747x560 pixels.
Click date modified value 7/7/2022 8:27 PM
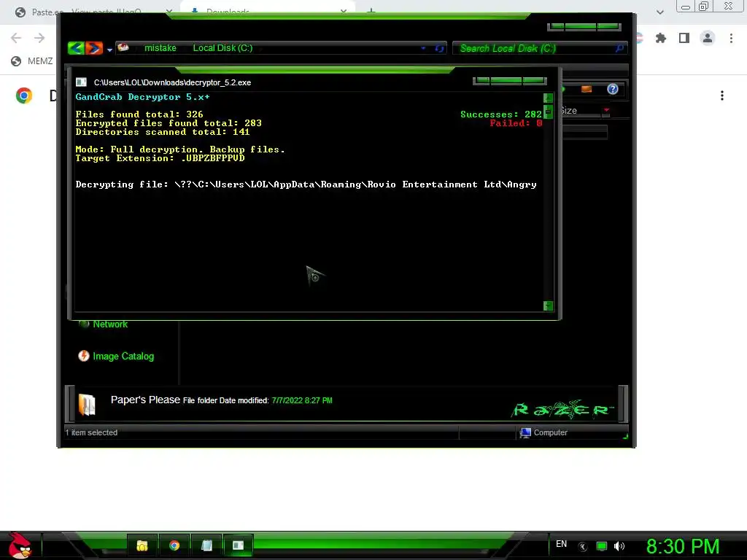[302, 400]
